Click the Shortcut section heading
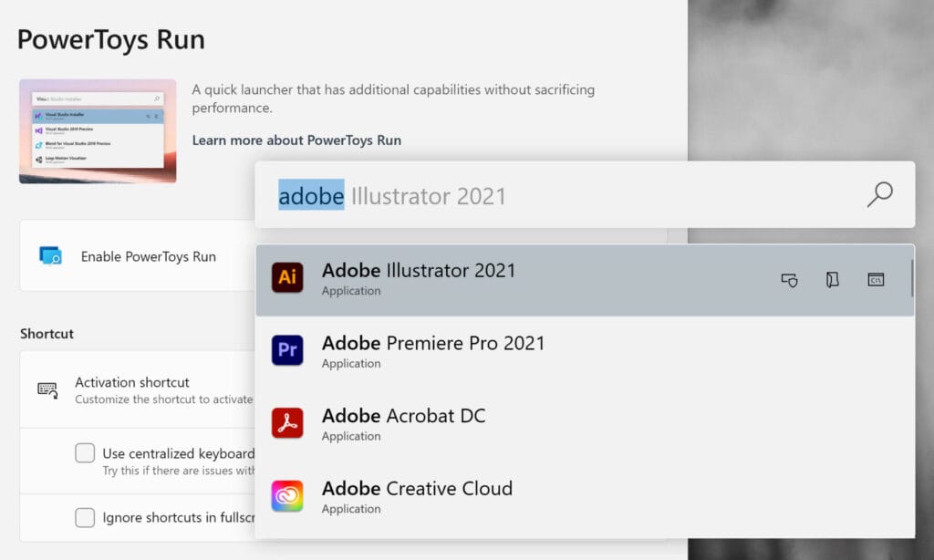 point(47,334)
